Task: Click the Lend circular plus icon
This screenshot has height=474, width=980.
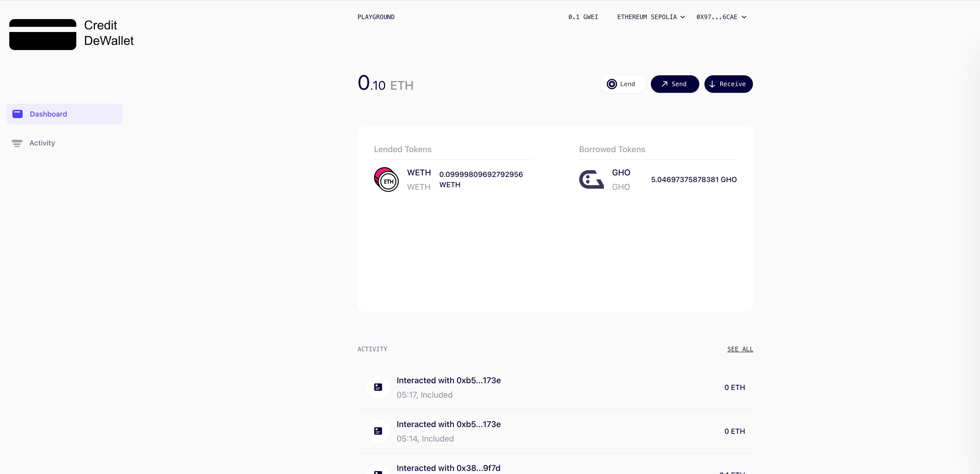Action: (611, 84)
